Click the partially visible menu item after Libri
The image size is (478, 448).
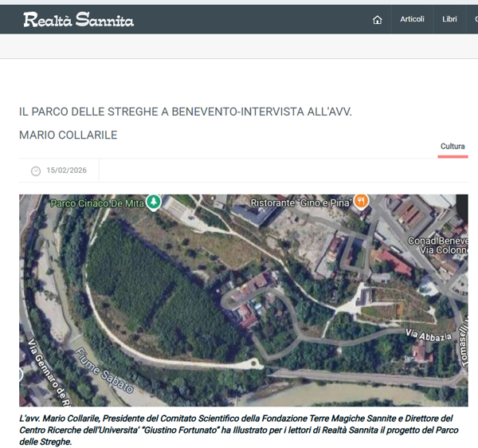(x=475, y=20)
